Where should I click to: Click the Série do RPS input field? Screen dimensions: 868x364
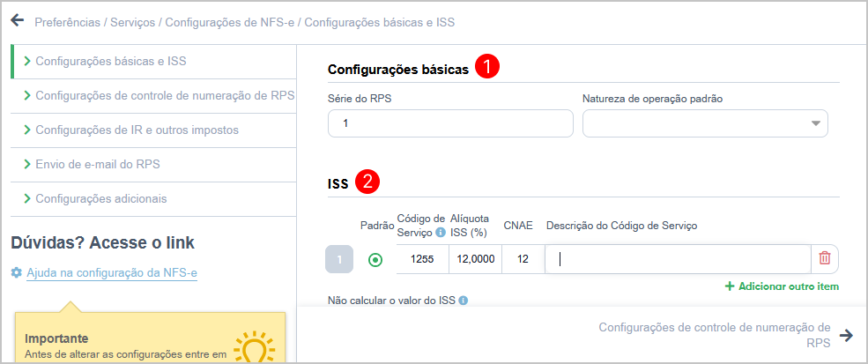[450, 123]
